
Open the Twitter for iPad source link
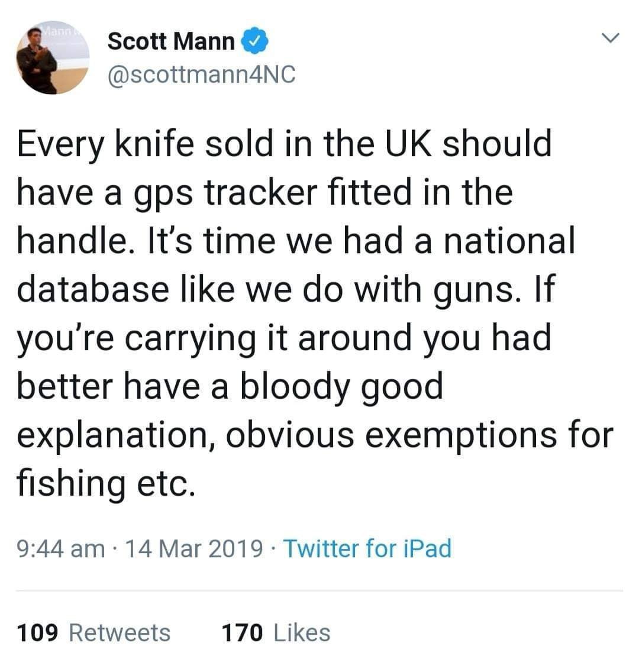coord(367,548)
